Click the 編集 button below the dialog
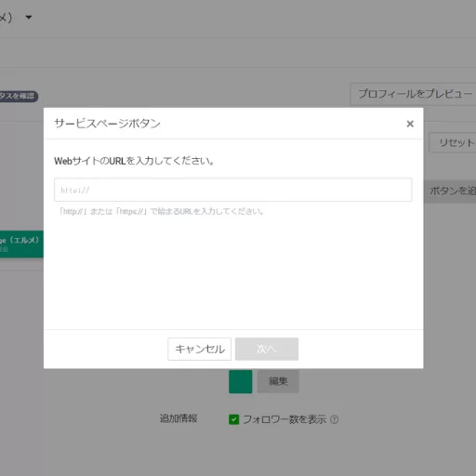 (278, 381)
